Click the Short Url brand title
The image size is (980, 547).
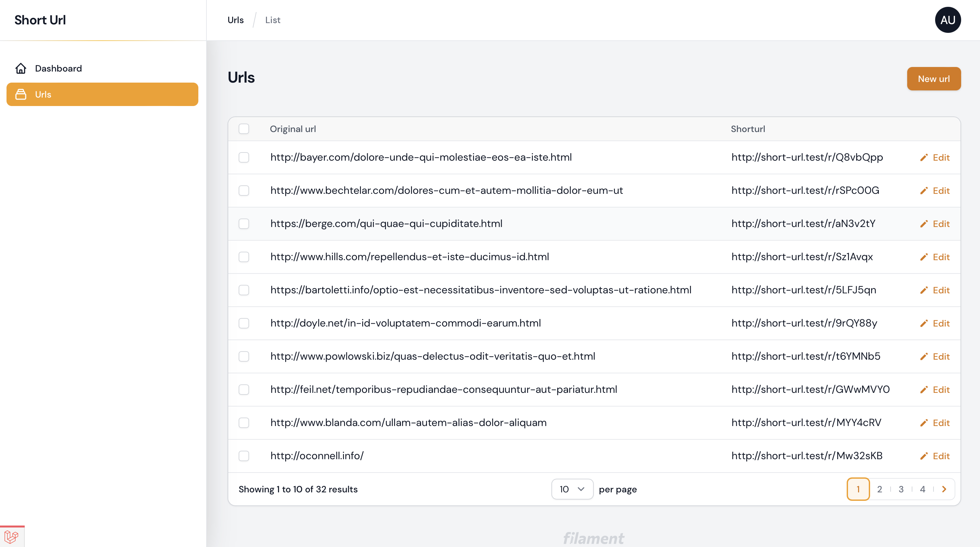pos(40,20)
